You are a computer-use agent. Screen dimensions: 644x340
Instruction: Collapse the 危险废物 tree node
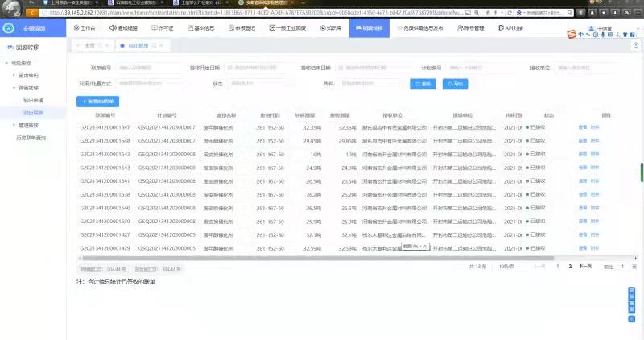coord(7,62)
